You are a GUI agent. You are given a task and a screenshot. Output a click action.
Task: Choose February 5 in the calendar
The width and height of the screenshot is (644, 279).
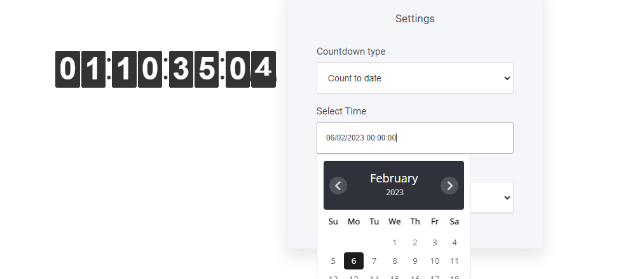tap(333, 261)
